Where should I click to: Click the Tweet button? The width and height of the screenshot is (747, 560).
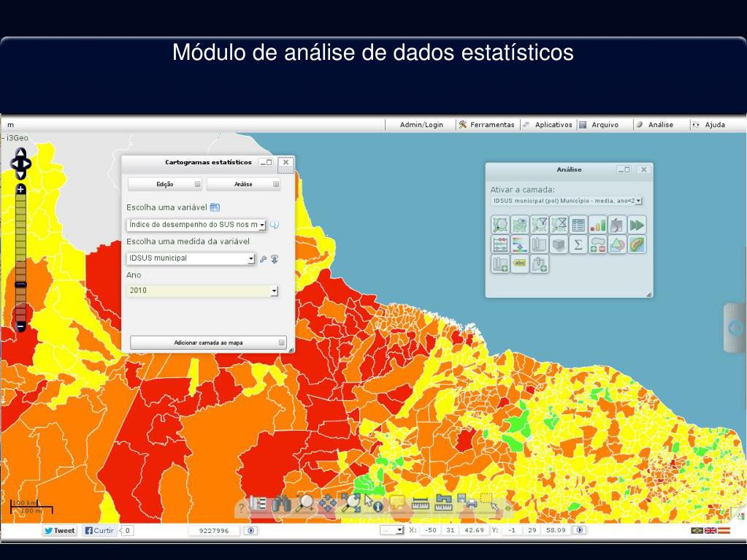pos(60,531)
